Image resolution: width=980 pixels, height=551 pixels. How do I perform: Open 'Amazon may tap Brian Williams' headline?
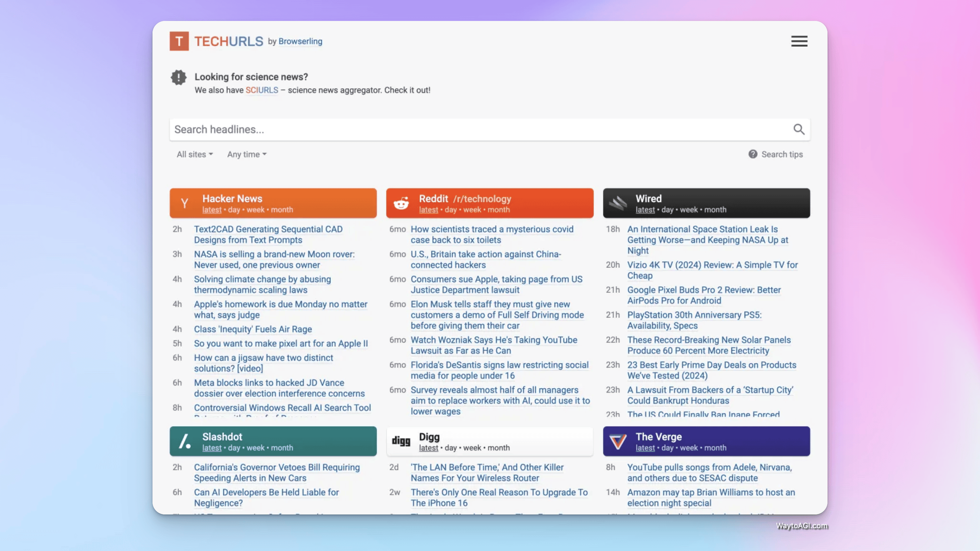(711, 497)
